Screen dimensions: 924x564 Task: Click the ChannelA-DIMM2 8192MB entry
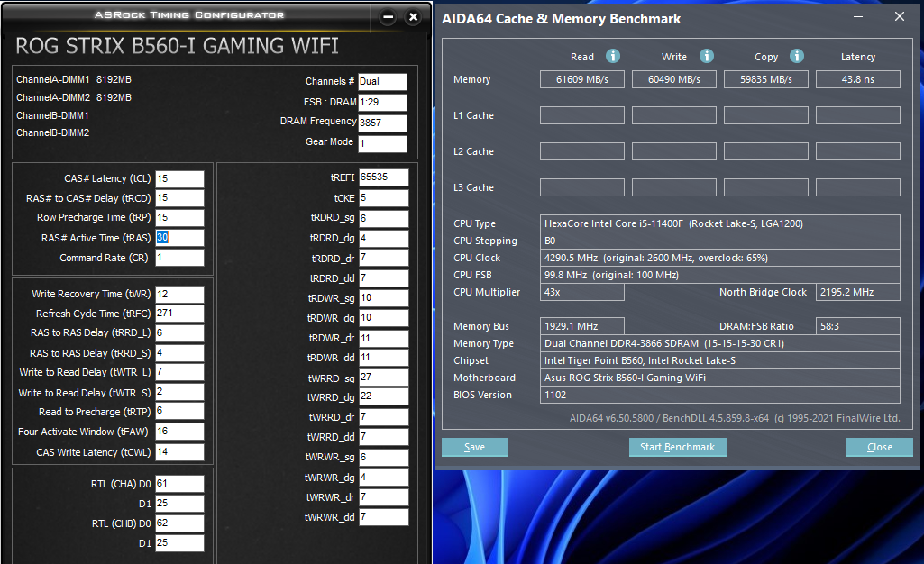point(74,97)
